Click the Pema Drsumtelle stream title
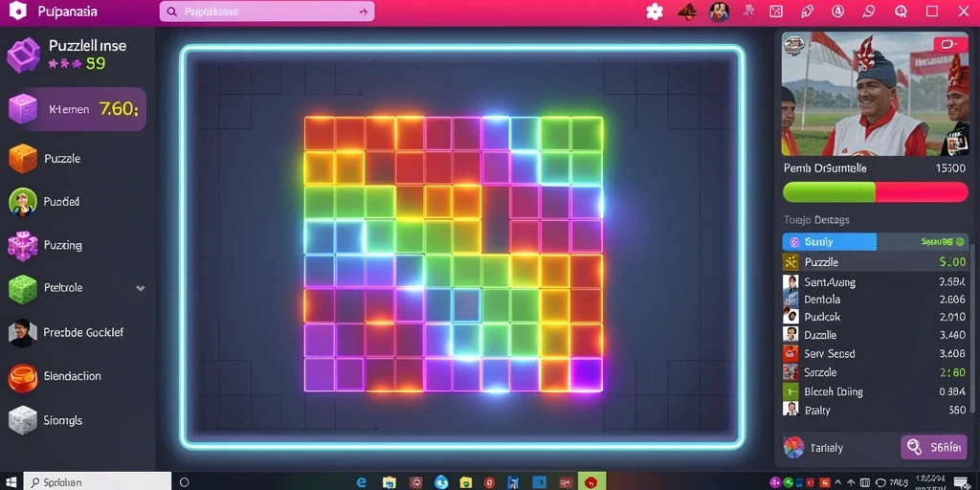The image size is (980, 490). coord(824,168)
